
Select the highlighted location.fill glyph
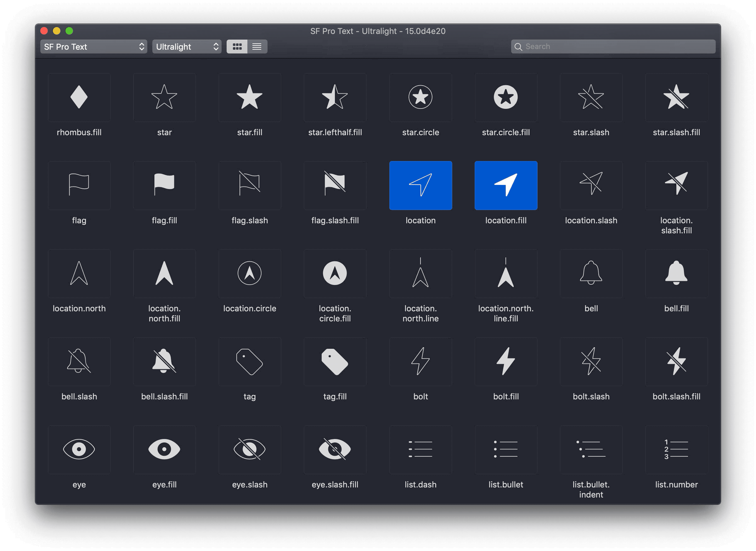click(x=506, y=186)
